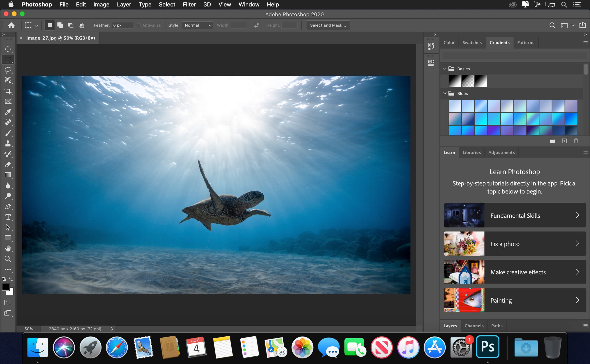Expand the Blues gradients folder

click(445, 93)
